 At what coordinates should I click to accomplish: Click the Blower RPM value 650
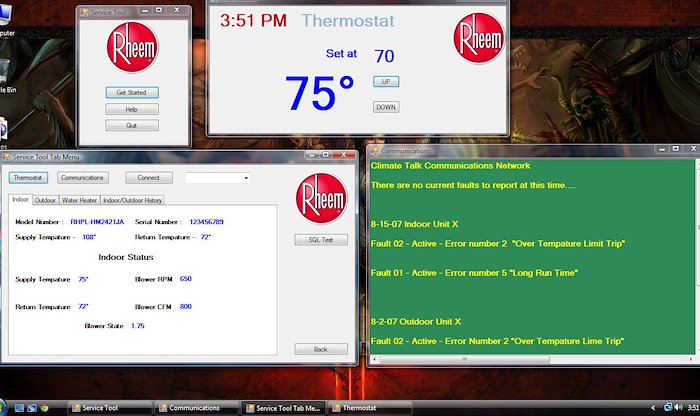pos(186,279)
